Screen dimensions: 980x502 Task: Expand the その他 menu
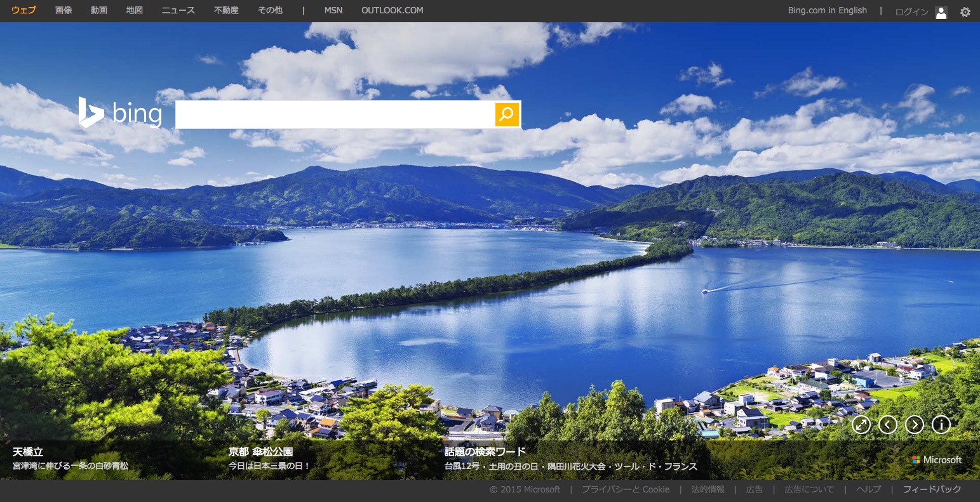click(x=270, y=10)
